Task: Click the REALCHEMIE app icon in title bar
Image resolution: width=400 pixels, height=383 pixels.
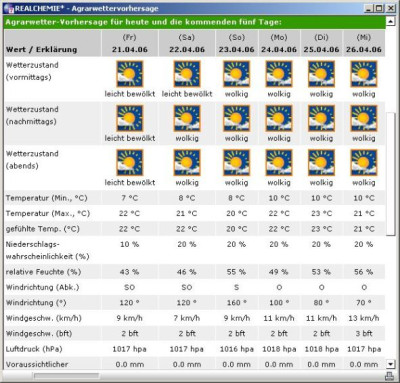Action: (9, 8)
